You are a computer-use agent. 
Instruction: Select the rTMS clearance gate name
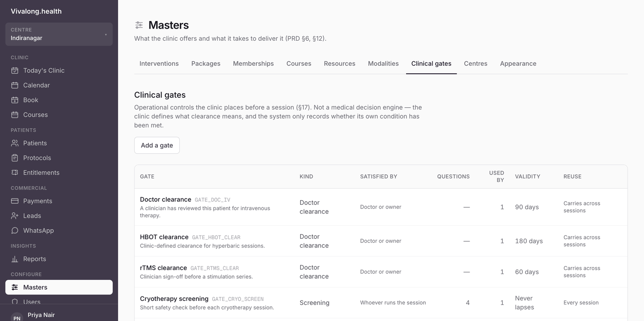163,268
